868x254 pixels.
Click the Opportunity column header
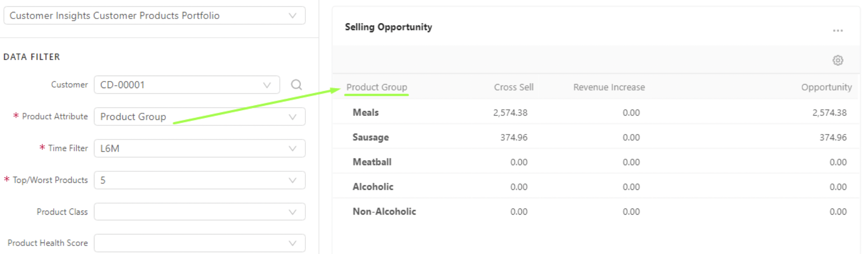point(826,87)
